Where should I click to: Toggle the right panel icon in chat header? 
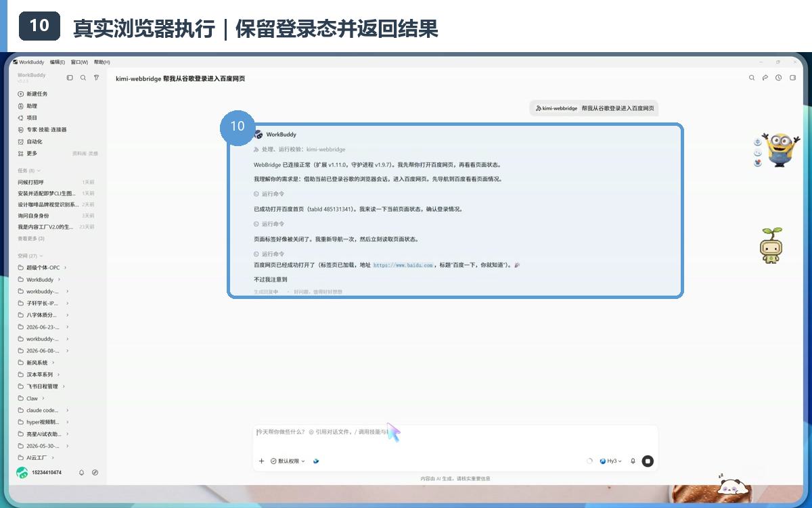793,78
